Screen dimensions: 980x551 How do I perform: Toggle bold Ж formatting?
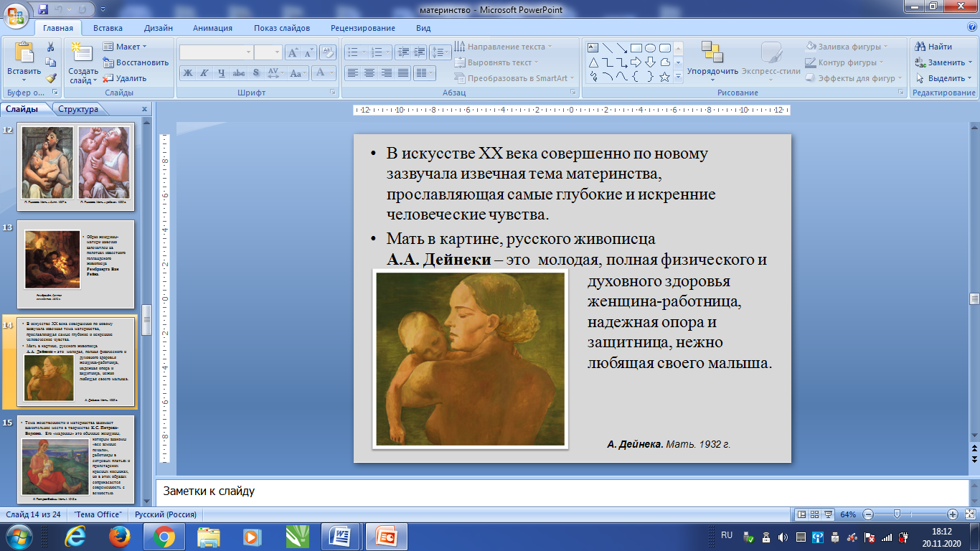[188, 72]
